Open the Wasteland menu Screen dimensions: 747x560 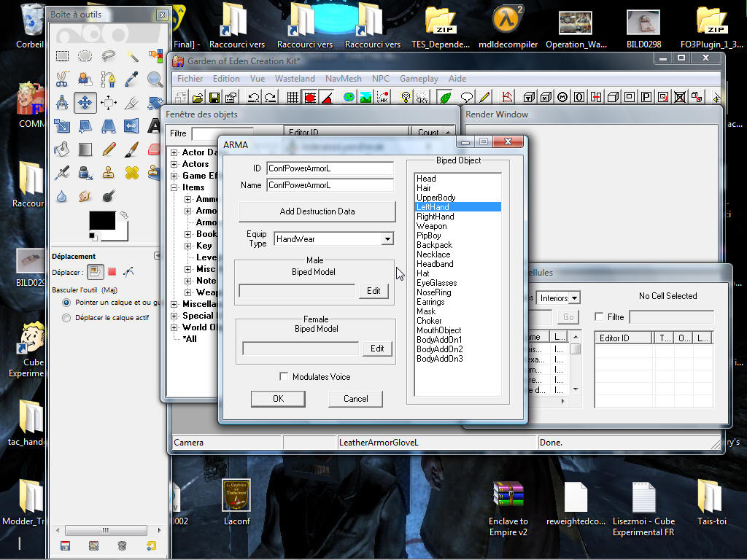[295, 79]
